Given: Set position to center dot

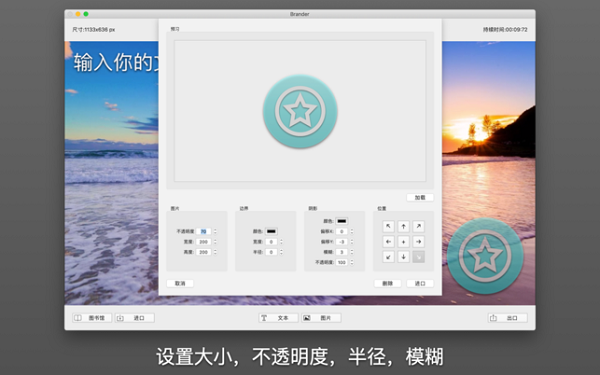Looking at the screenshot, I should [403, 241].
